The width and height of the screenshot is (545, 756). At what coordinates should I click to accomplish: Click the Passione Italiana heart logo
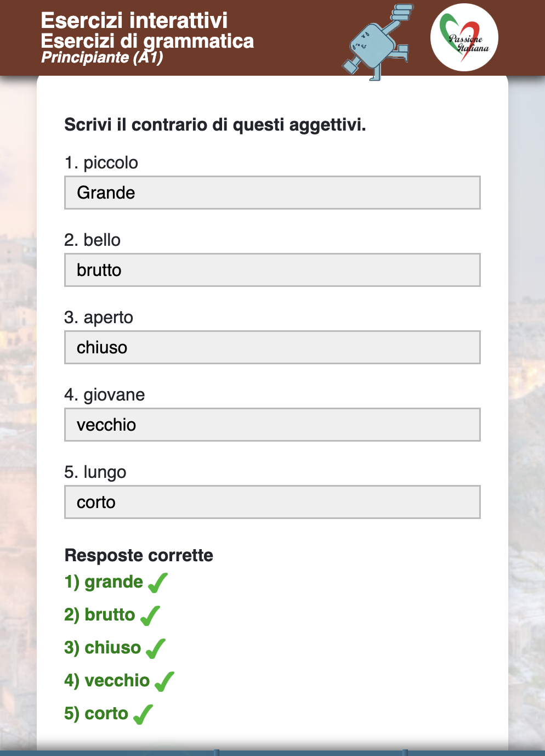[464, 37]
